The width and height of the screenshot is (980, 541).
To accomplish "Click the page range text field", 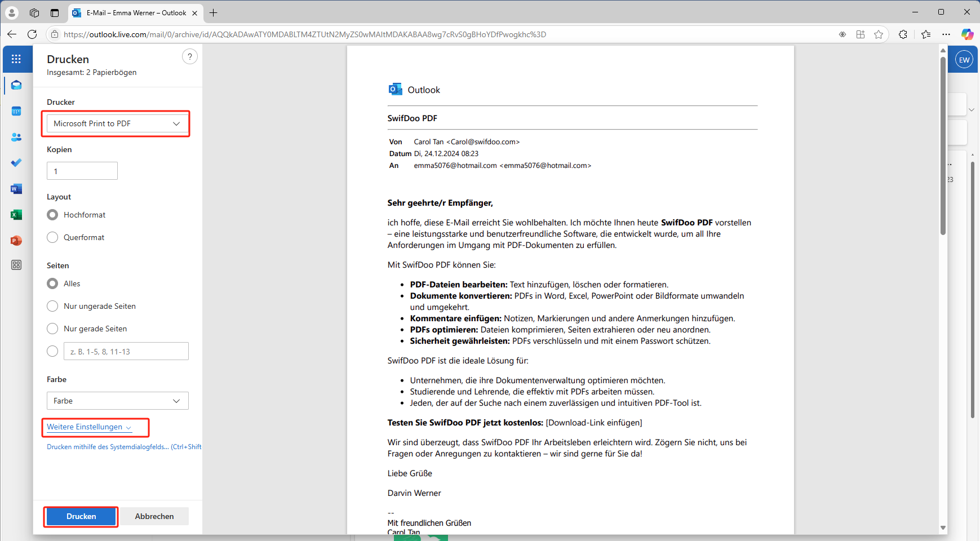I will [126, 351].
